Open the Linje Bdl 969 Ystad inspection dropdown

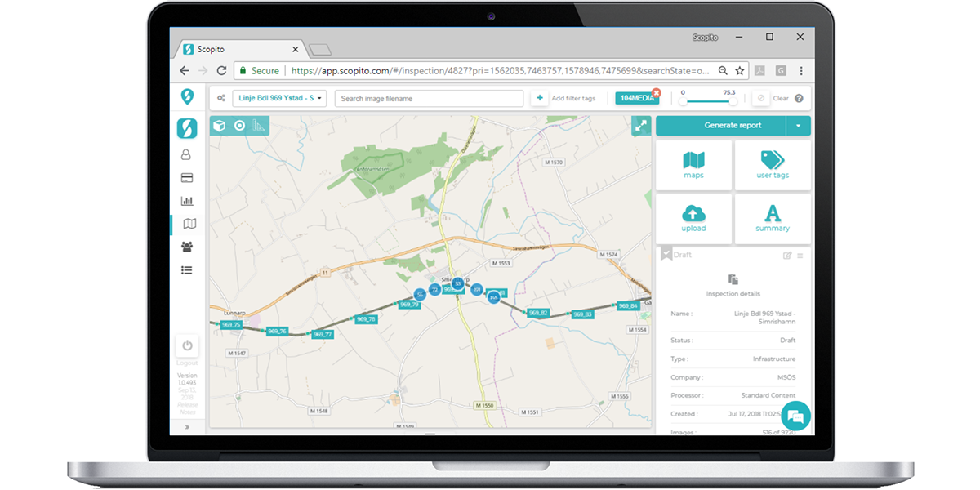(281, 99)
